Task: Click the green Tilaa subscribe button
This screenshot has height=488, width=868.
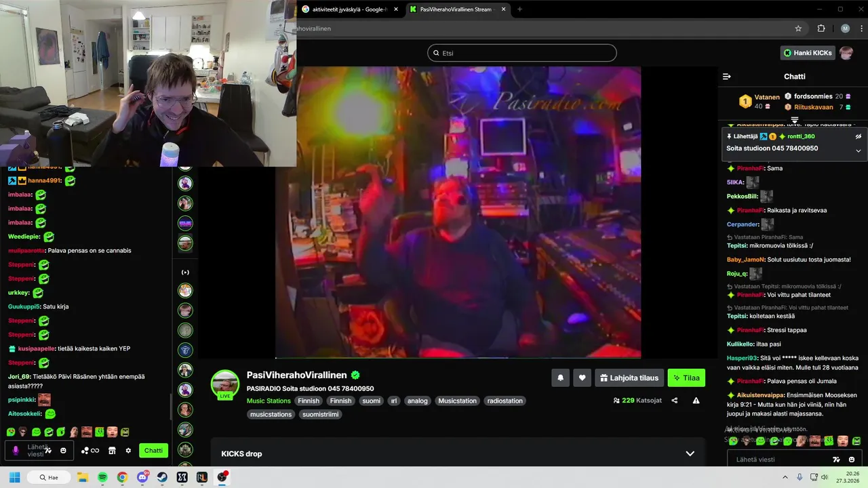Action: pos(686,378)
